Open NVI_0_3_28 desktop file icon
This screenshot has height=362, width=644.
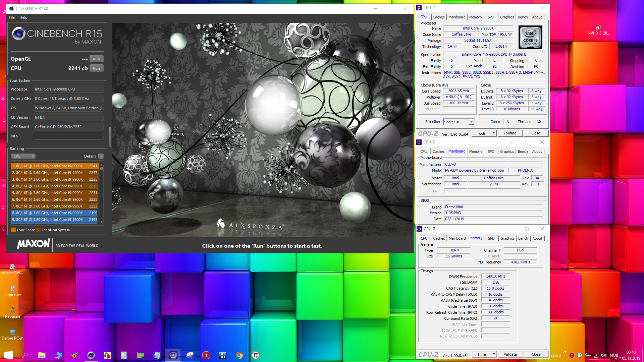coord(599,30)
